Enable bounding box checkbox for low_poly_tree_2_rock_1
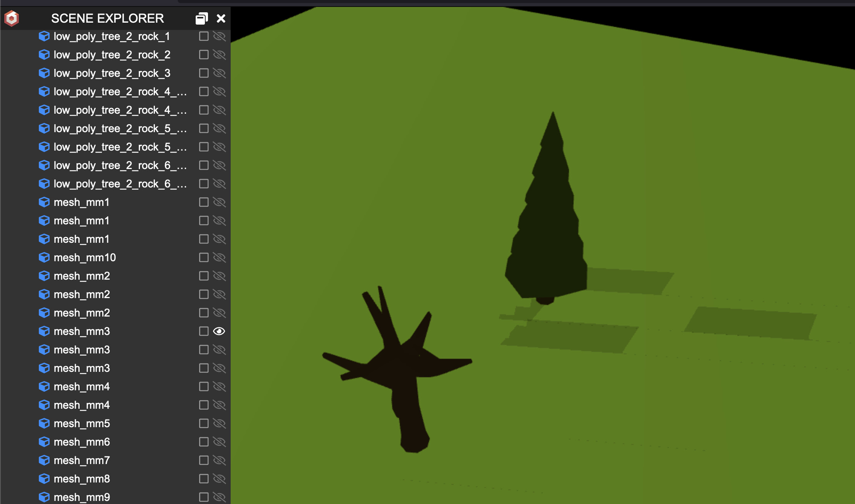 pos(204,36)
